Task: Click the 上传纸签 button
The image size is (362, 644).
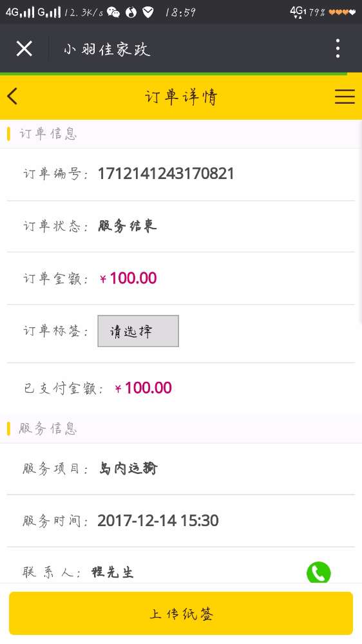Action: [181, 613]
